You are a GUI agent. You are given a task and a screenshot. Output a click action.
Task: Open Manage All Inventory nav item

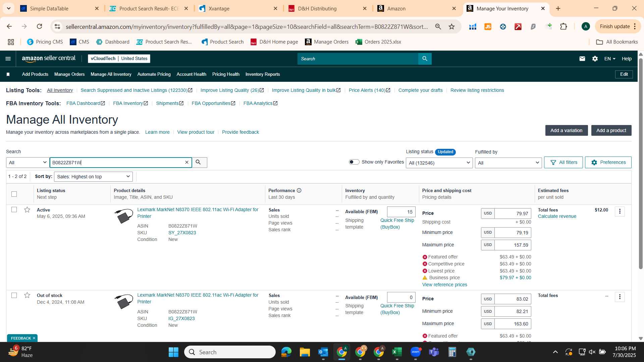[x=111, y=74]
